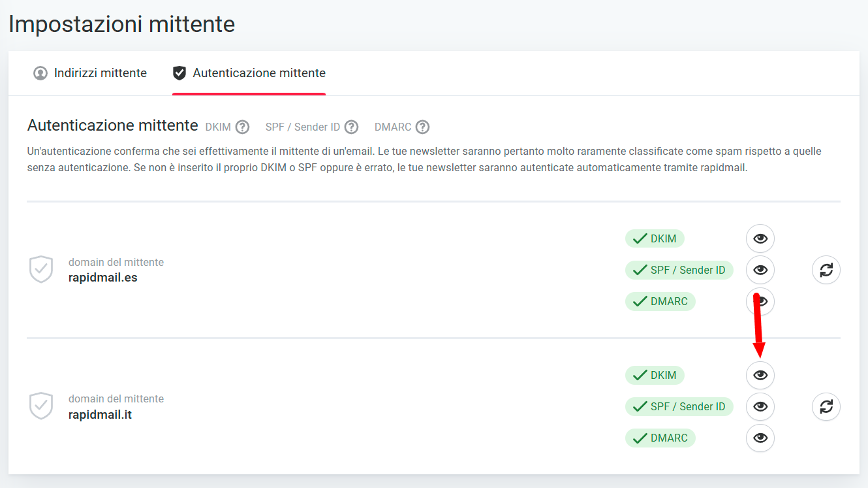Refresh authentication for rapidmail.es

coord(826,270)
